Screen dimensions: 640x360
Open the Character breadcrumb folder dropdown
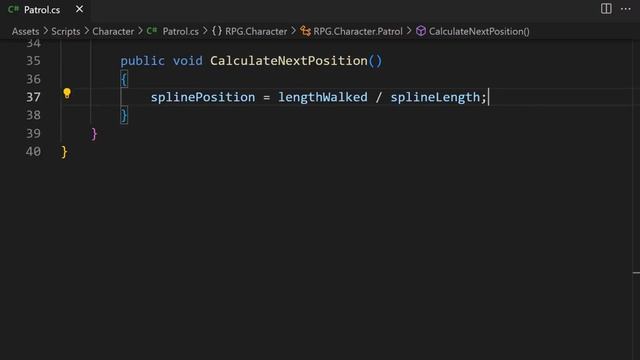click(113, 31)
